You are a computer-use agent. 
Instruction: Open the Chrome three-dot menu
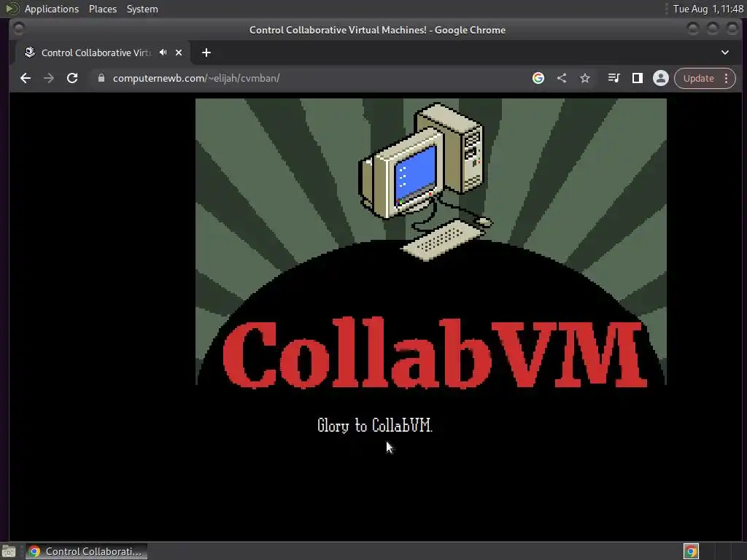click(727, 78)
